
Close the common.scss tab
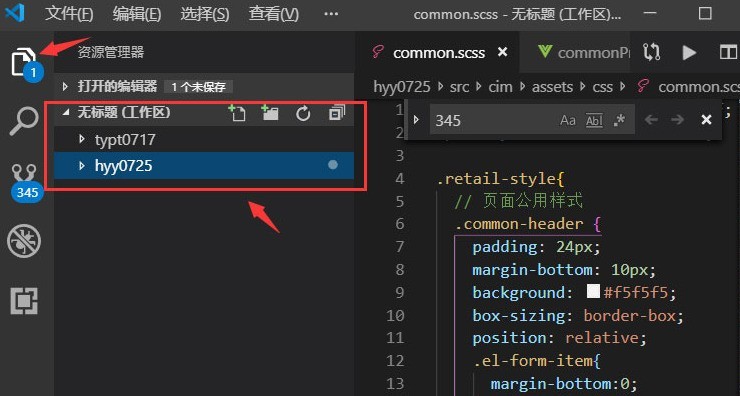pos(503,52)
